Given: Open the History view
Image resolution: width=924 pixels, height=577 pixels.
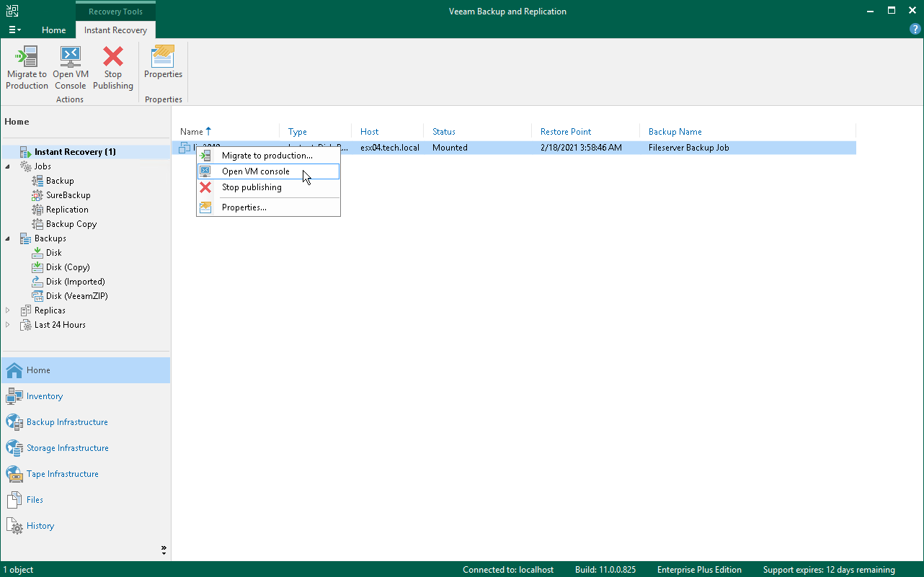Looking at the screenshot, I should [39, 525].
